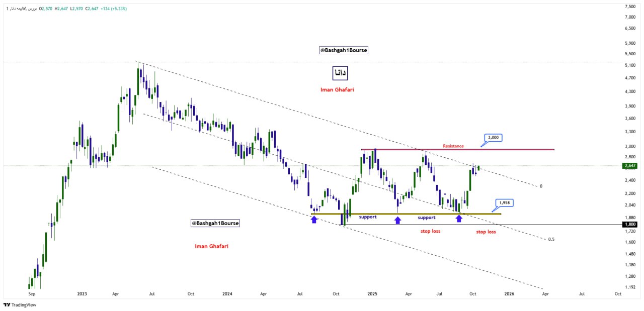
Task: Click the 3,000 price callout
Action: (x=493, y=137)
